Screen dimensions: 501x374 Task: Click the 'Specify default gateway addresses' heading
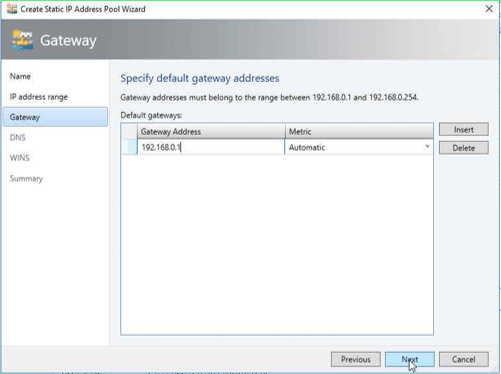click(200, 78)
